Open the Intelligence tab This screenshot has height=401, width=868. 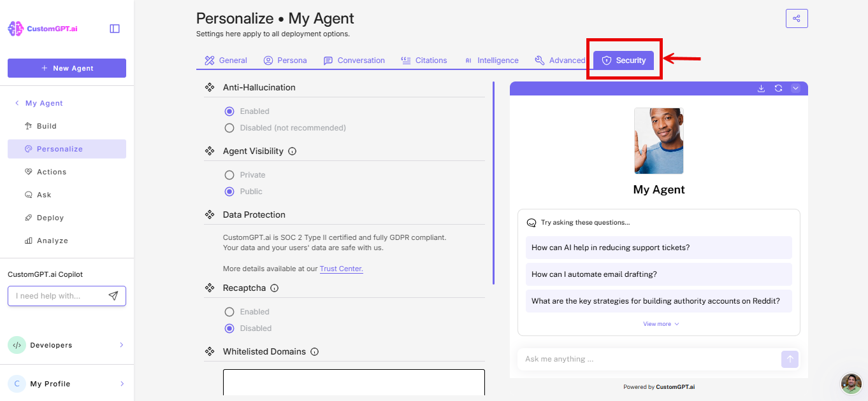click(491, 60)
